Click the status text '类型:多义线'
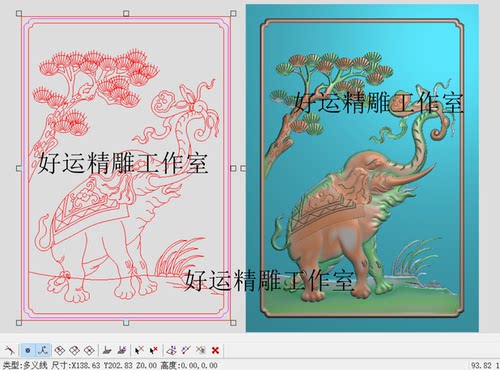This screenshot has height=370, width=500. [25, 365]
